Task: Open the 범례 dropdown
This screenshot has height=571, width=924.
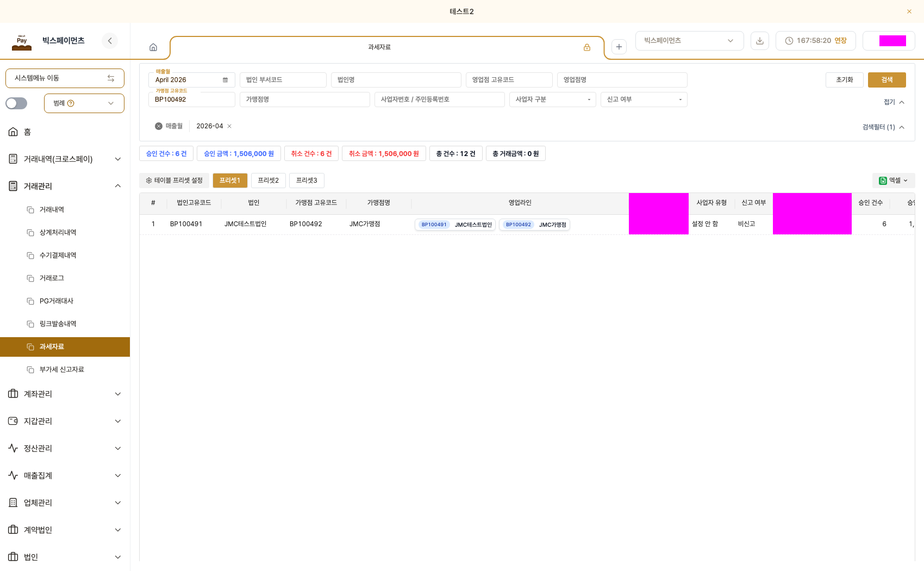Action: click(84, 103)
